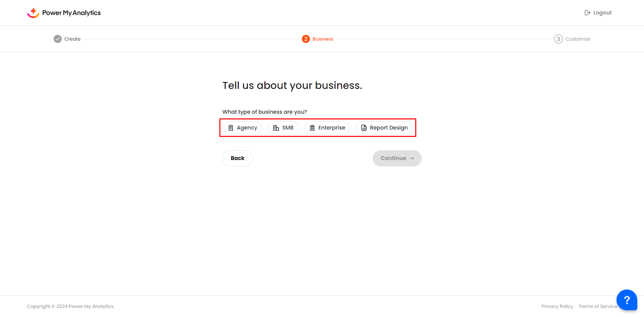Click the logout door-arrow icon
This screenshot has height=317, width=644.
tap(587, 13)
